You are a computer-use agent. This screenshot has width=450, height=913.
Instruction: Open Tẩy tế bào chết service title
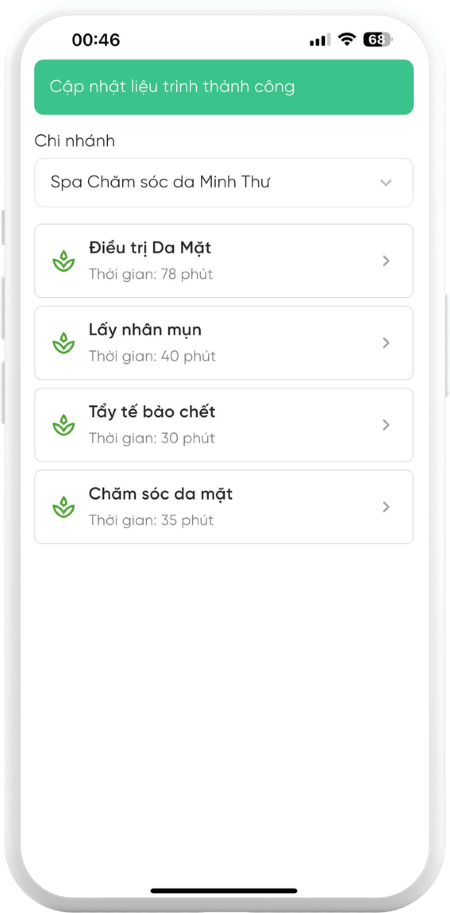152,412
